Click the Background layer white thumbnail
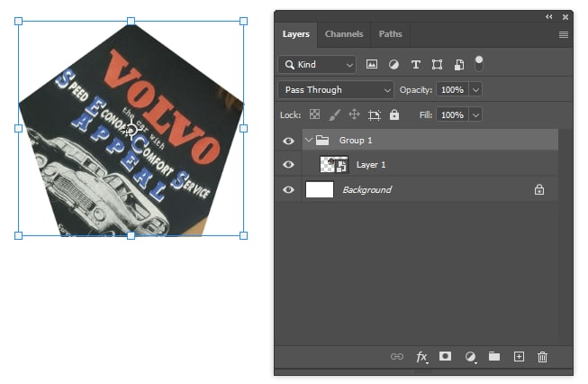This screenshot has height=384, width=588. point(320,189)
